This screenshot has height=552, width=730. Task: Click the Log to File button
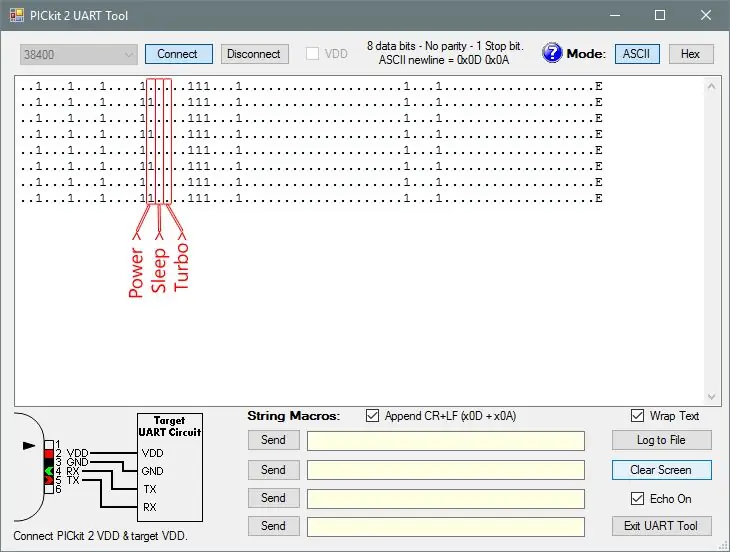coord(662,440)
